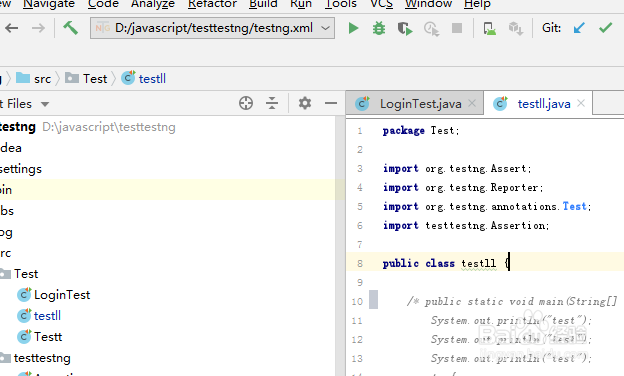Open the Window menu

(x=428, y=4)
